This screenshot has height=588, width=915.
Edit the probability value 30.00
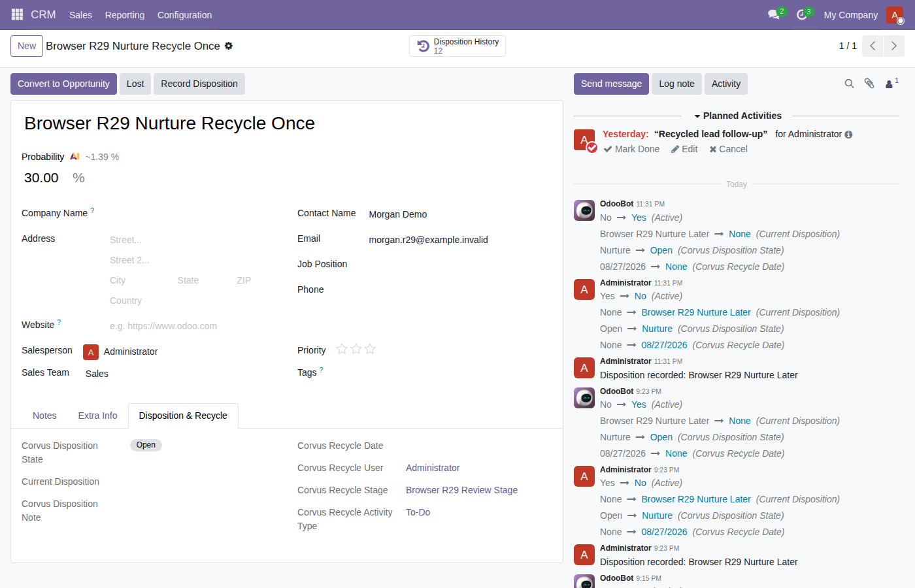point(44,178)
